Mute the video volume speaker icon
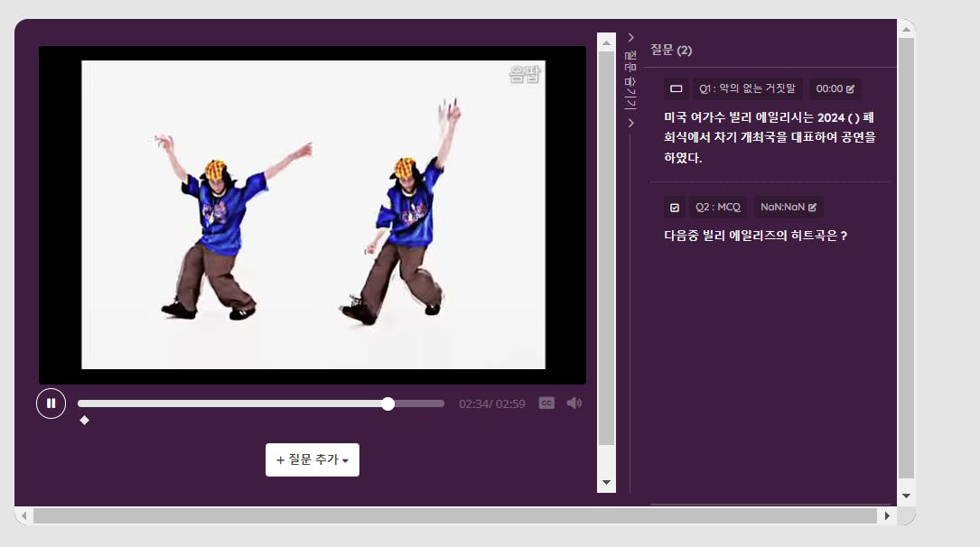Screen dimensions: 980x547 coord(574,403)
